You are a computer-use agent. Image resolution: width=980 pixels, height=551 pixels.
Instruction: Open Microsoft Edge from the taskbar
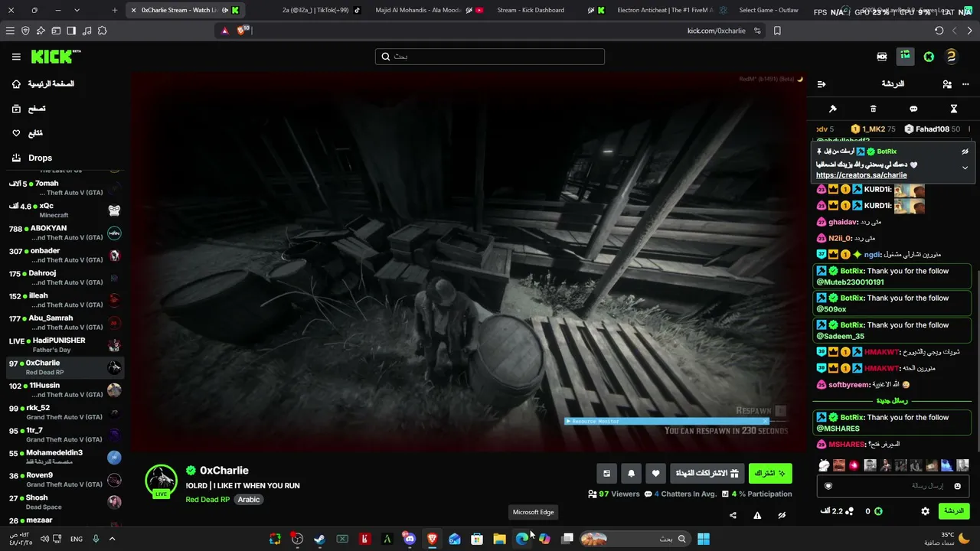[522, 539]
